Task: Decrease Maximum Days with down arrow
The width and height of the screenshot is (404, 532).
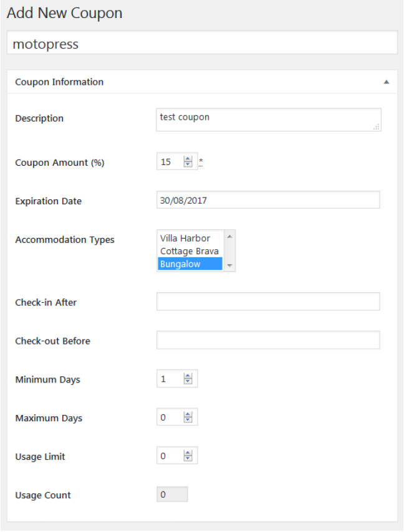Action: 188,421
